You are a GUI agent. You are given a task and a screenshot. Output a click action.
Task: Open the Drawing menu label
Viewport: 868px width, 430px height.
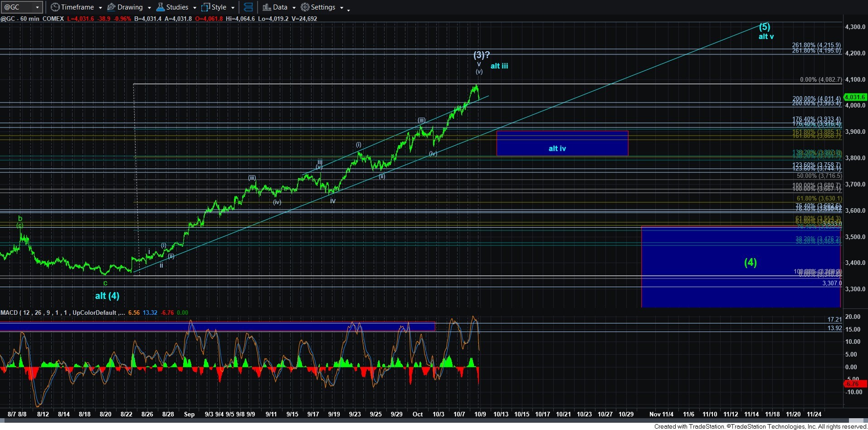pyautogui.click(x=130, y=7)
